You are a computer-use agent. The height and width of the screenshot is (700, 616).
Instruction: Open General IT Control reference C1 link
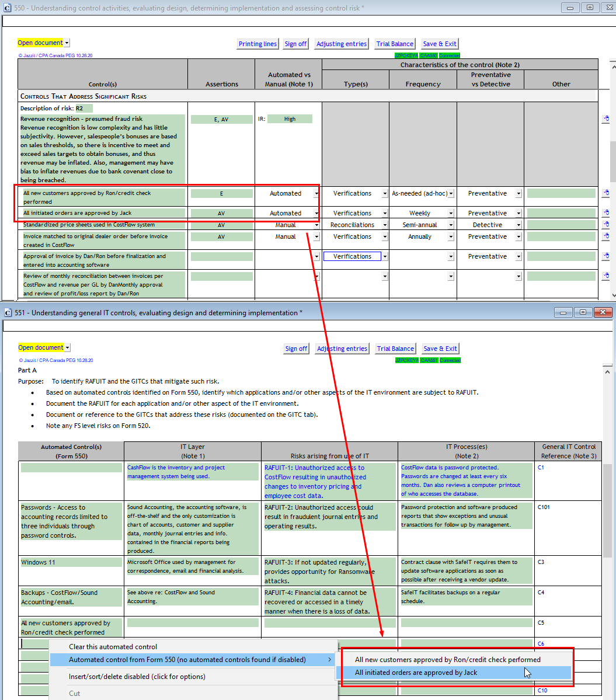click(541, 468)
